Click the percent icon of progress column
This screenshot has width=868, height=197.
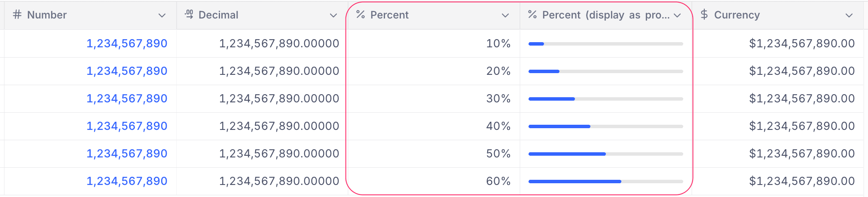tap(532, 15)
